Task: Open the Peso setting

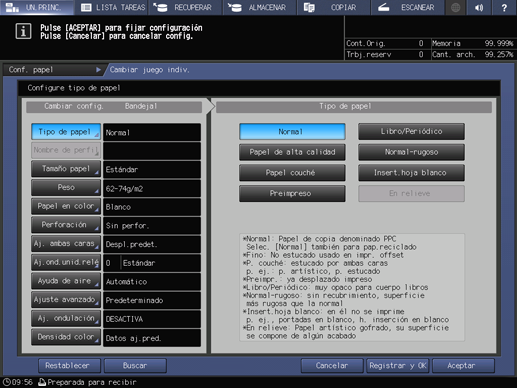Action: [66, 187]
